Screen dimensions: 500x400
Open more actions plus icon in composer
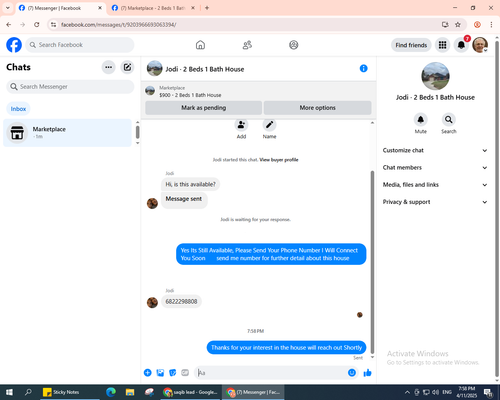[x=148, y=373]
